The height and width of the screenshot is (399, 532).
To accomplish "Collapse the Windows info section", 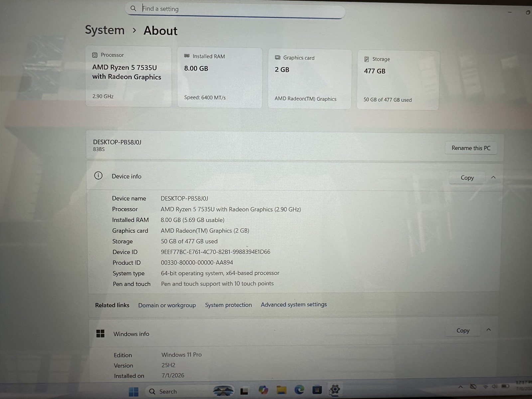I will click(488, 330).
